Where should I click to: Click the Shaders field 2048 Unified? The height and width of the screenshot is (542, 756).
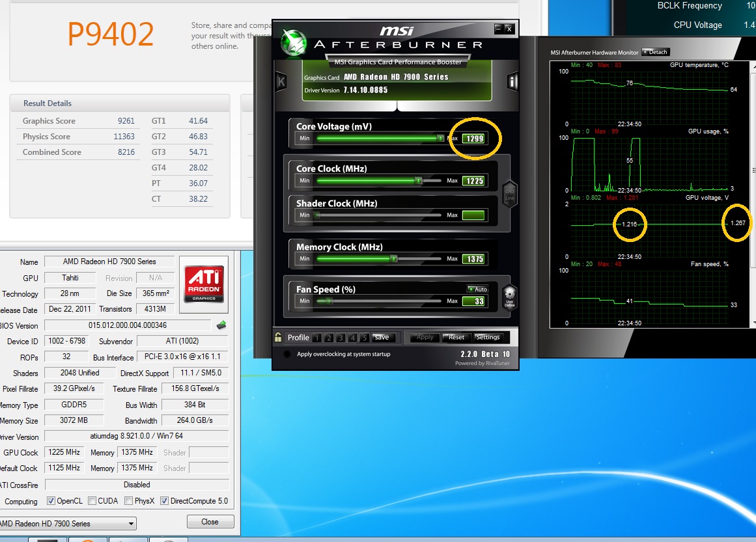tap(79, 373)
